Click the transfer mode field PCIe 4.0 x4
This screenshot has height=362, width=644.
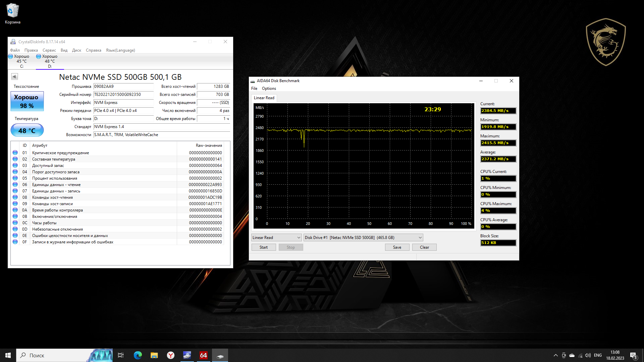click(123, 111)
